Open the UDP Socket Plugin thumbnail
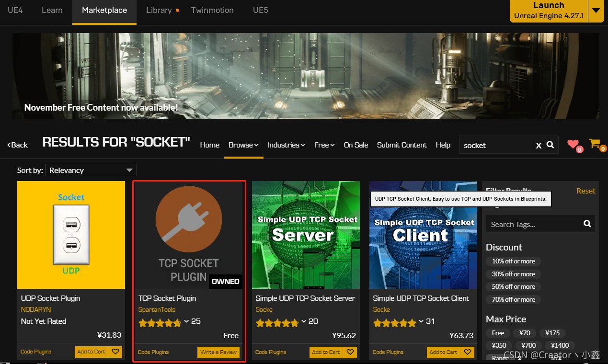608x364 pixels. click(71, 235)
